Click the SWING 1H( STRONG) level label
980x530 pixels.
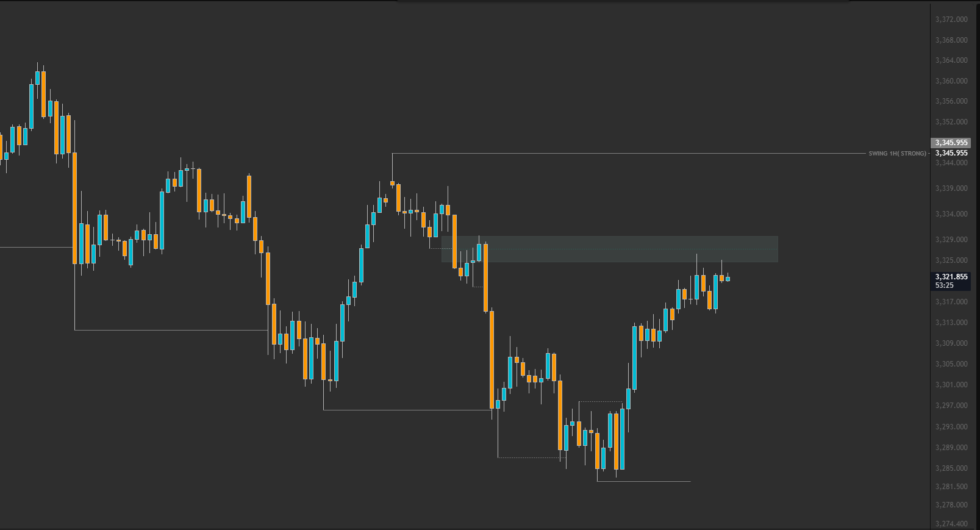click(898, 153)
